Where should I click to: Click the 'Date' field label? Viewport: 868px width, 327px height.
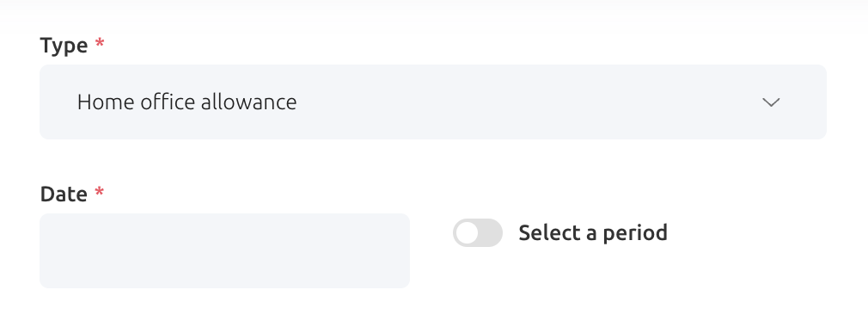pos(64,194)
